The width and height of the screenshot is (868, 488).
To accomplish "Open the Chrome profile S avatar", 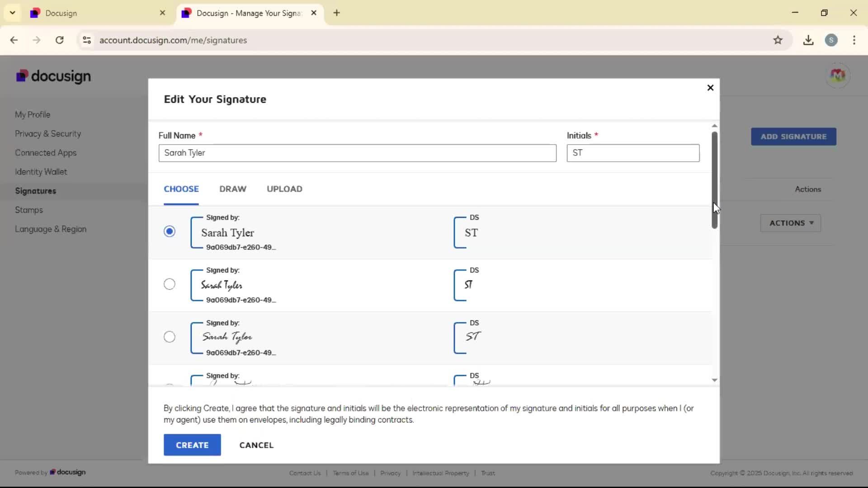I will click(x=831, y=40).
